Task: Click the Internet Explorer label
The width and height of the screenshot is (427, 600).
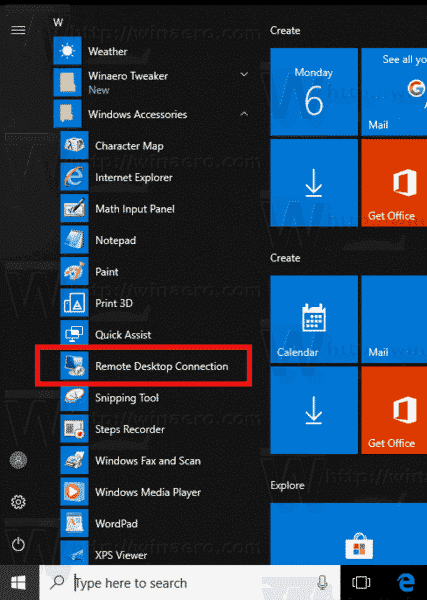Action: click(x=134, y=177)
